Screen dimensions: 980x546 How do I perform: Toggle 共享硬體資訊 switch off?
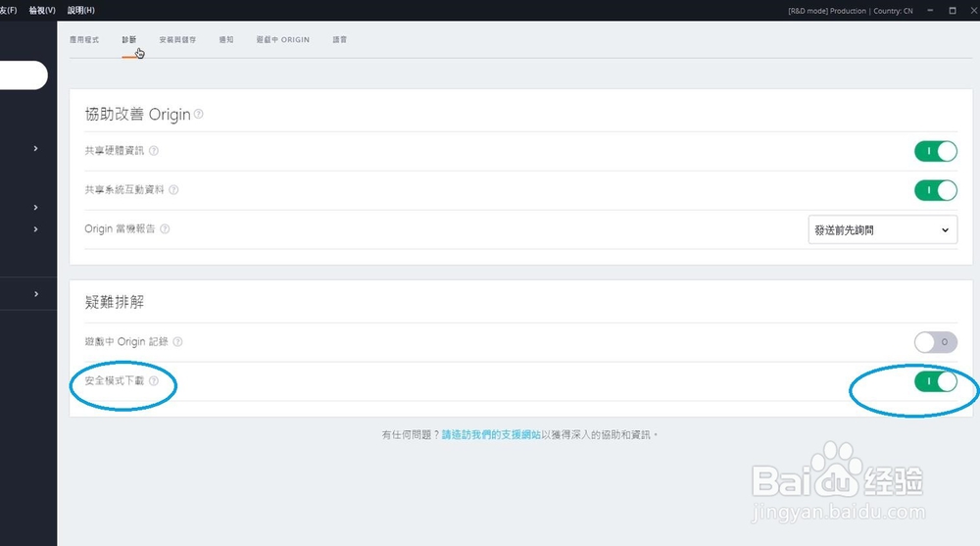tap(936, 151)
